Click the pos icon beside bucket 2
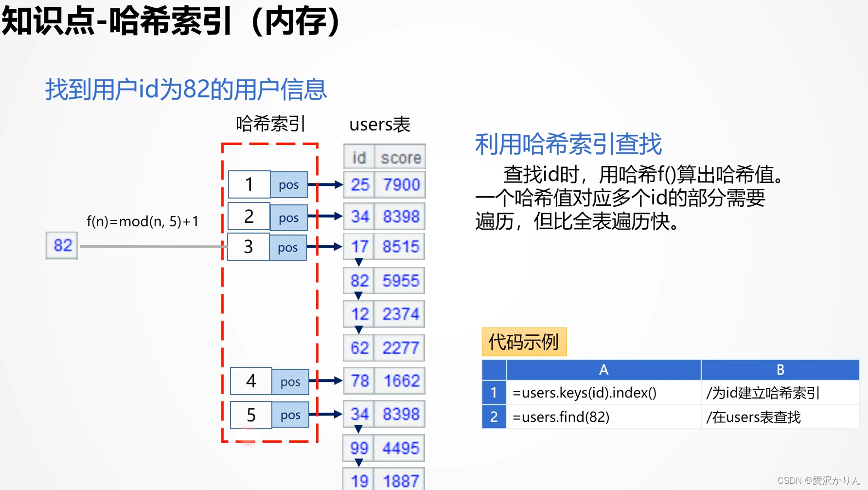868x490 pixels. click(x=289, y=217)
